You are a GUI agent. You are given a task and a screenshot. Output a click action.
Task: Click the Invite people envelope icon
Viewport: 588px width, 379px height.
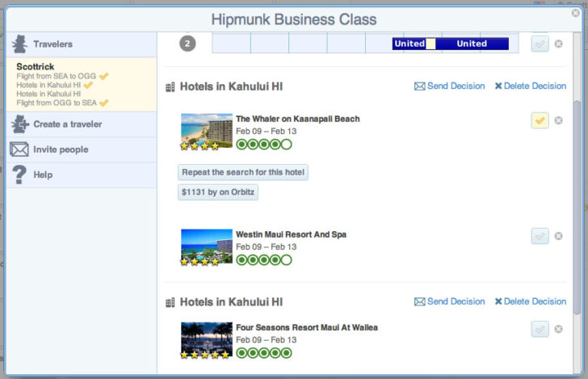[x=19, y=149]
